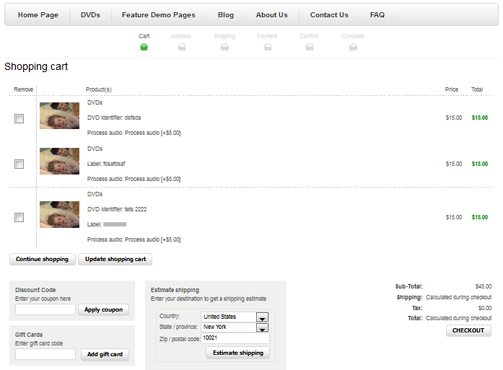Tick remove checkbox for DVD dsfsda
503x370 pixels.
(x=19, y=119)
